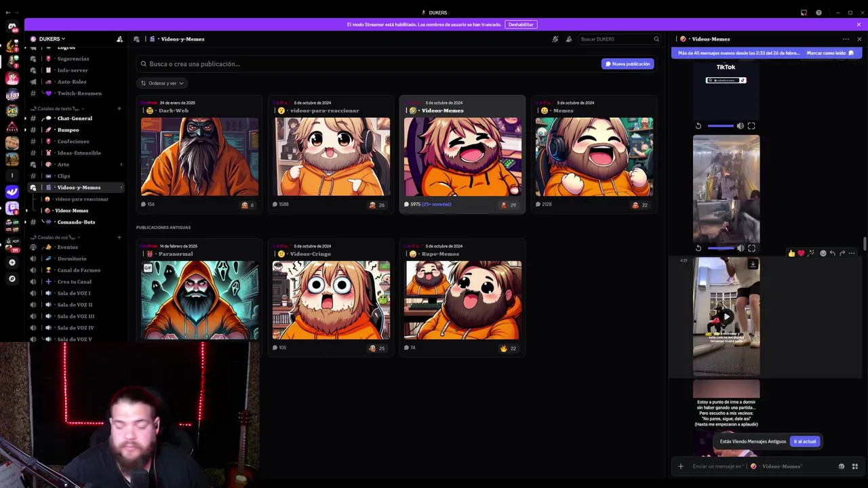The image size is (868, 488).
Task: Adjust the corridor video progress slider
Action: coord(720,248)
